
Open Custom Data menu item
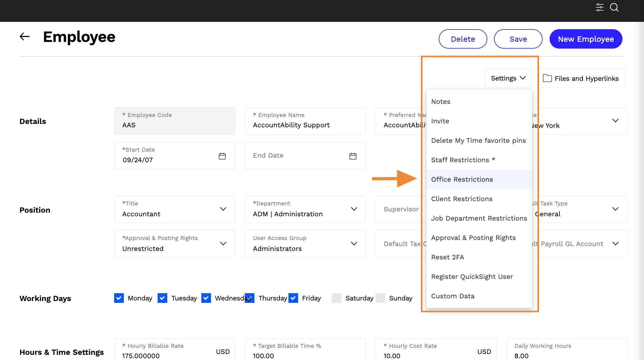click(x=479, y=296)
